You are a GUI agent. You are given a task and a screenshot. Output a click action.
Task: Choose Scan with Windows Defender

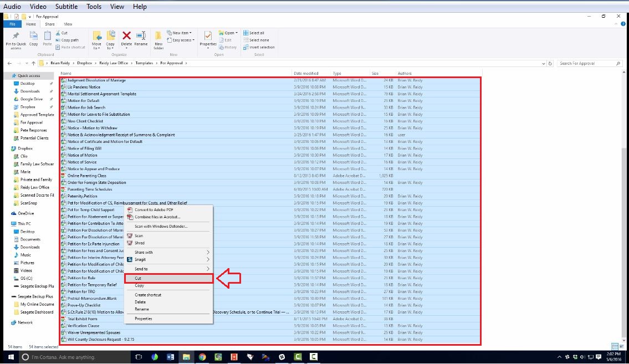pyautogui.click(x=168, y=227)
